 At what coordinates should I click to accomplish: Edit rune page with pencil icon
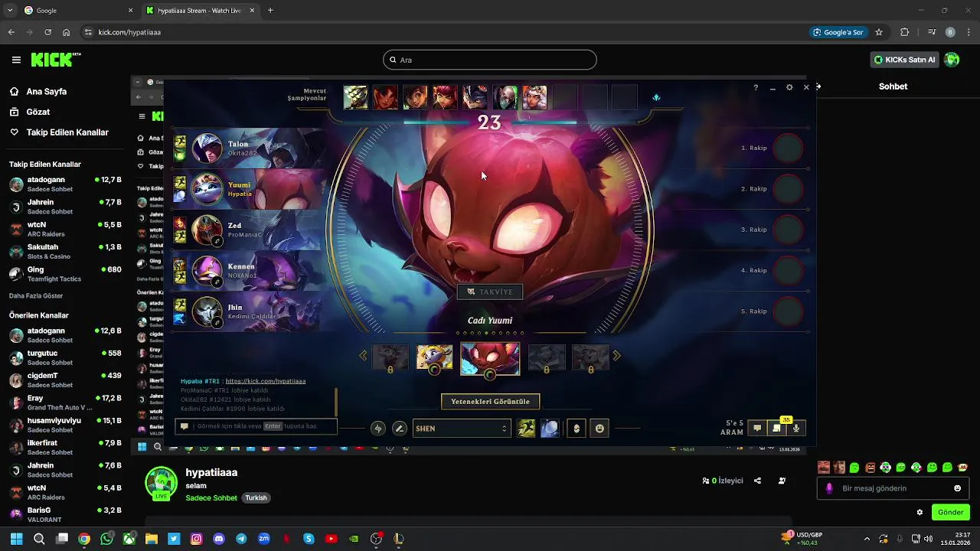(399, 429)
